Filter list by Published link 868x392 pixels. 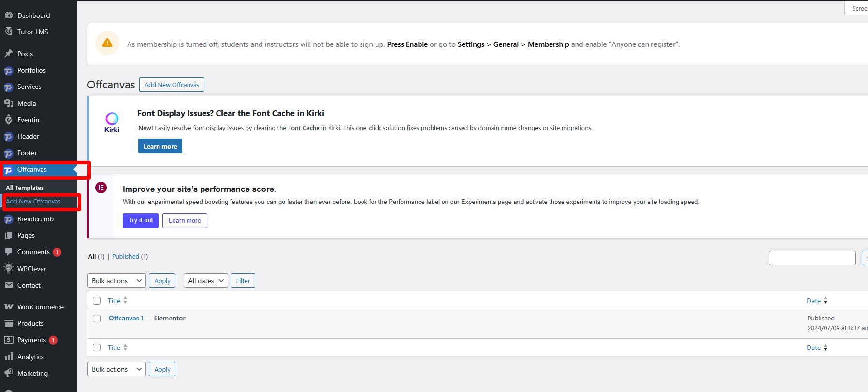(126, 256)
